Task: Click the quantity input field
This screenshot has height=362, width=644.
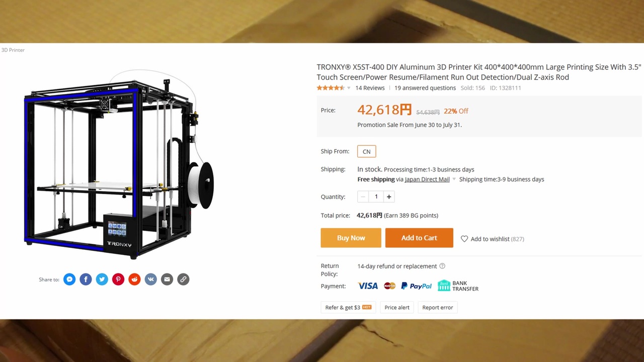Action: [x=376, y=197]
